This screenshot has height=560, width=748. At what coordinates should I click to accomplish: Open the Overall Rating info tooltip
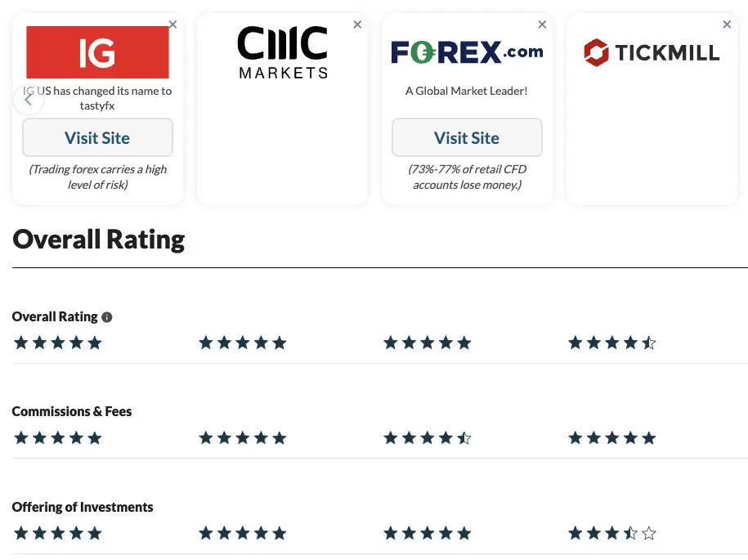click(x=107, y=316)
